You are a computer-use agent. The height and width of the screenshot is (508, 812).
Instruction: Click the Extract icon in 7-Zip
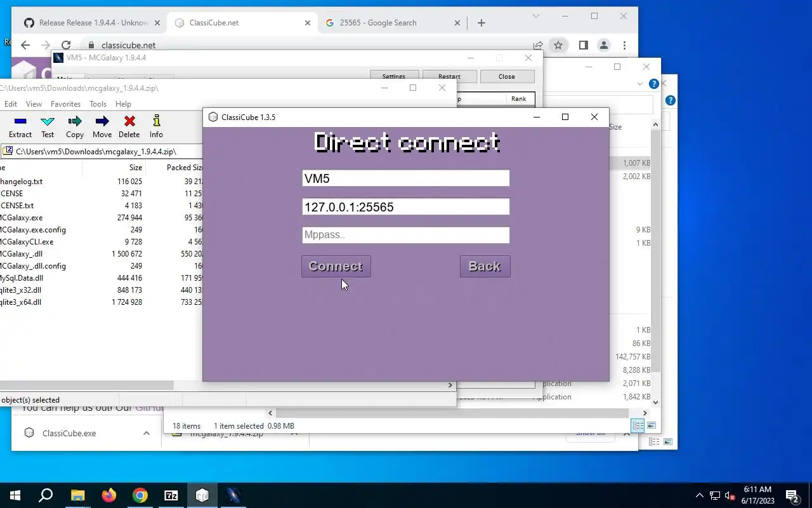click(x=20, y=127)
